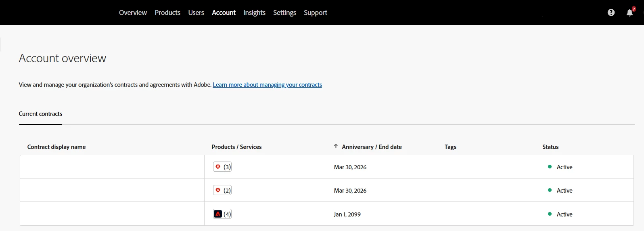Go to the Settings menu item
This screenshot has height=231, width=644.
pos(284,13)
